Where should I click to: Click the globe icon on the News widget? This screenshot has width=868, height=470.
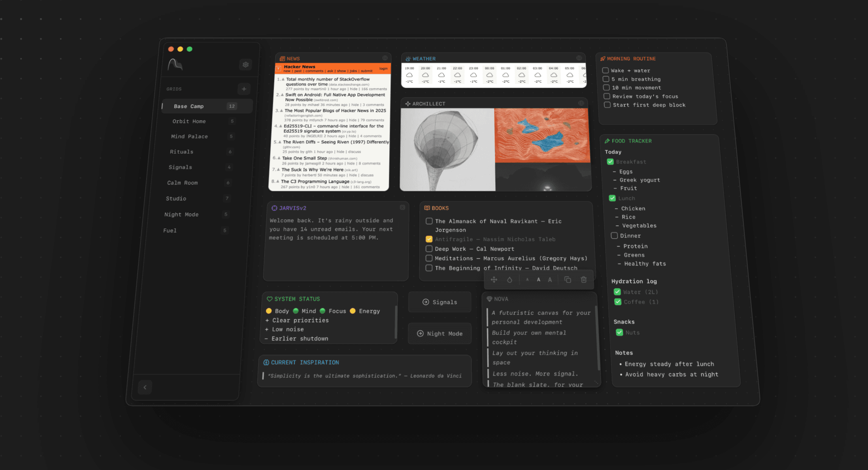[385, 58]
